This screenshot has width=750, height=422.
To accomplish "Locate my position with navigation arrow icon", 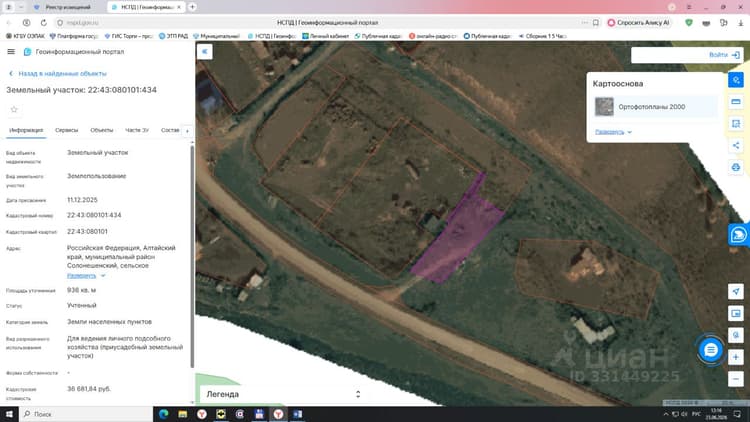I will 736,291.
